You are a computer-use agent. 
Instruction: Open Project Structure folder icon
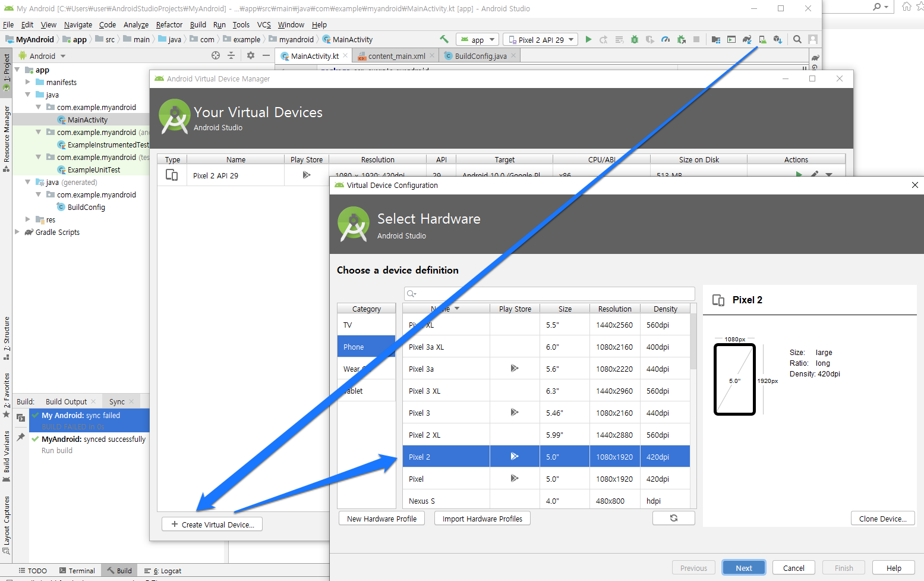[716, 39]
